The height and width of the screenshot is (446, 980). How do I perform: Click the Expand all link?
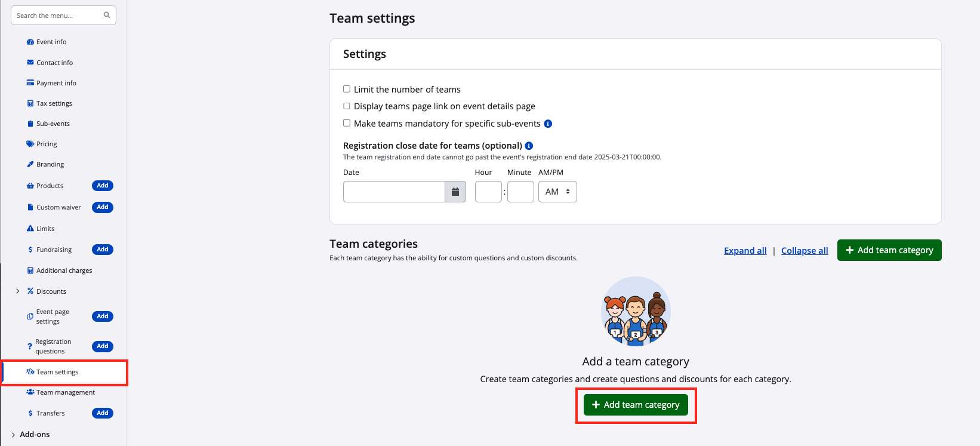(x=745, y=251)
